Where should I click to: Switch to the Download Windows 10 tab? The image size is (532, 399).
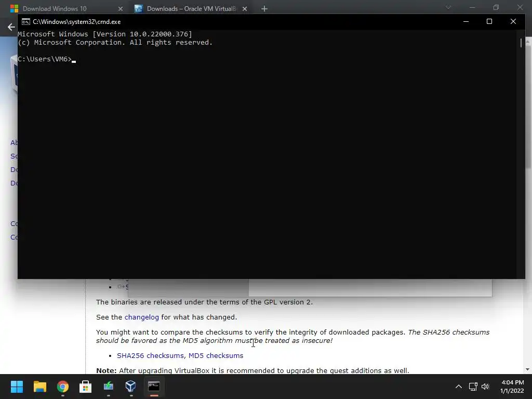[x=54, y=8]
